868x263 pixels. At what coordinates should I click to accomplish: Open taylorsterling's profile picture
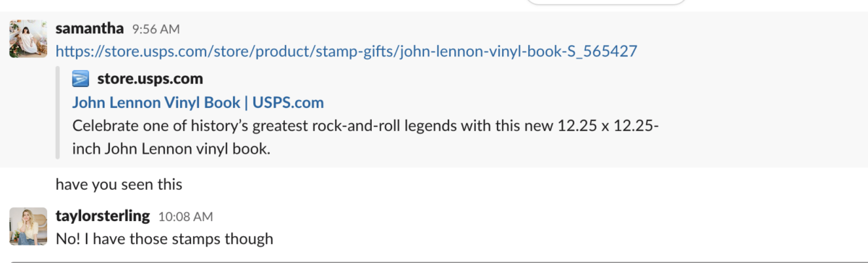click(x=28, y=225)
